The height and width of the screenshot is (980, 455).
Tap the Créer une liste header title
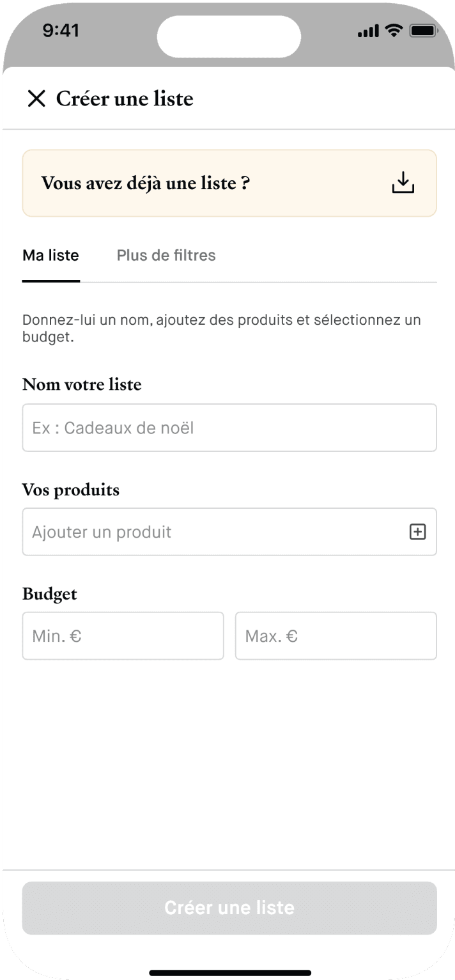[125, 99]
